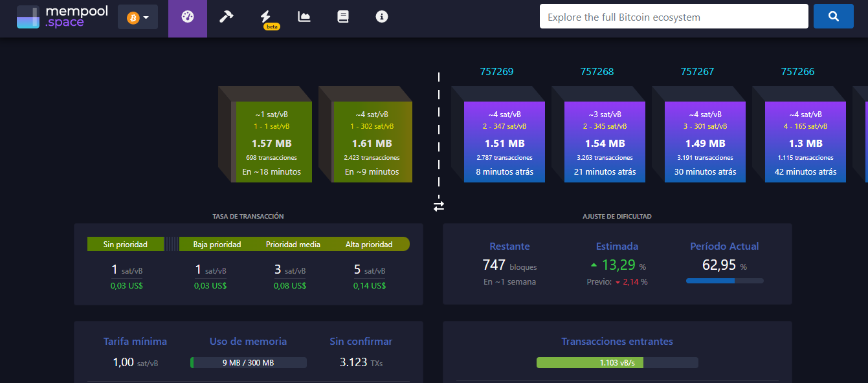Click the Transacciones entrantes heading
Viewport: 868px width, 383px height.
617,342
